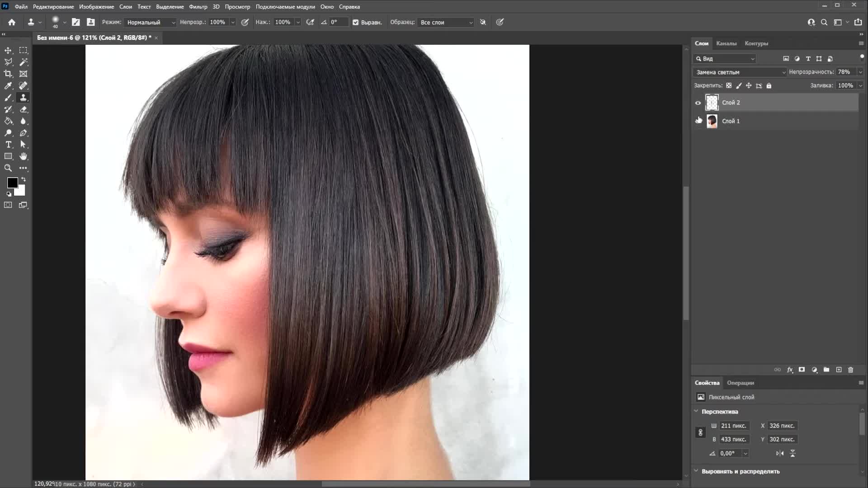Viewport: 868px width, 488px height.
Task: Click the layer opacity field showing 78%
Action: pos(844,72)
